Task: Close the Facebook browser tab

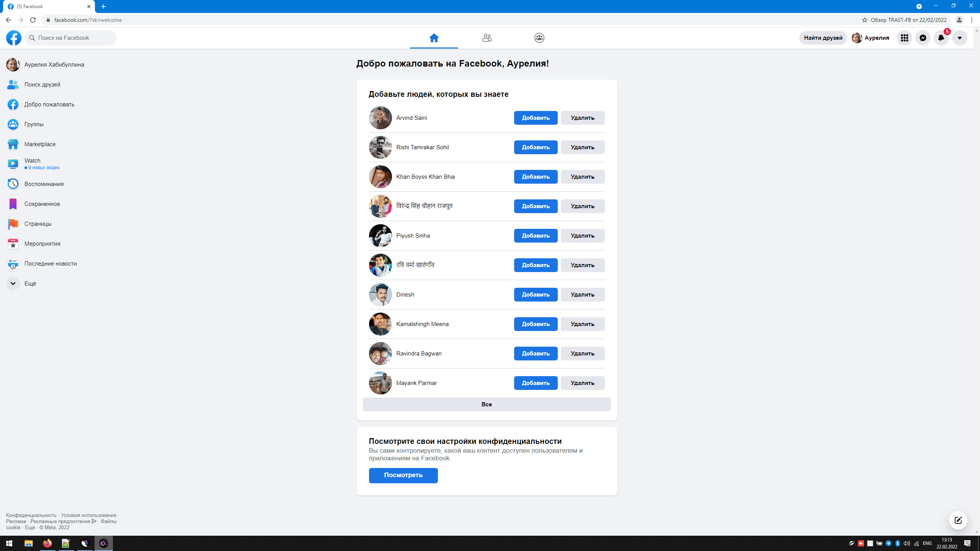Action: [89, 7]
